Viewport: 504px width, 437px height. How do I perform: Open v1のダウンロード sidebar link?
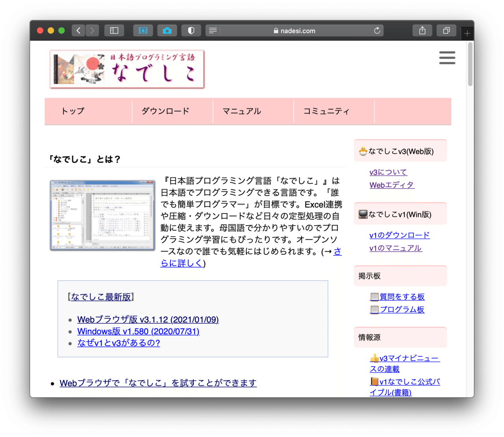tap(399, 235)
